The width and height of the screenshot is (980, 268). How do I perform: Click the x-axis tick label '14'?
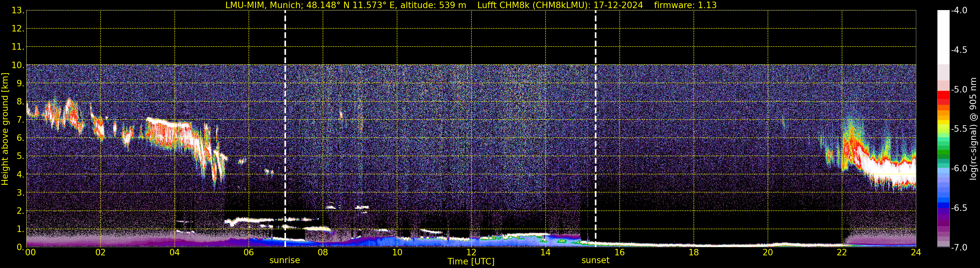click(x=545, y=253)
